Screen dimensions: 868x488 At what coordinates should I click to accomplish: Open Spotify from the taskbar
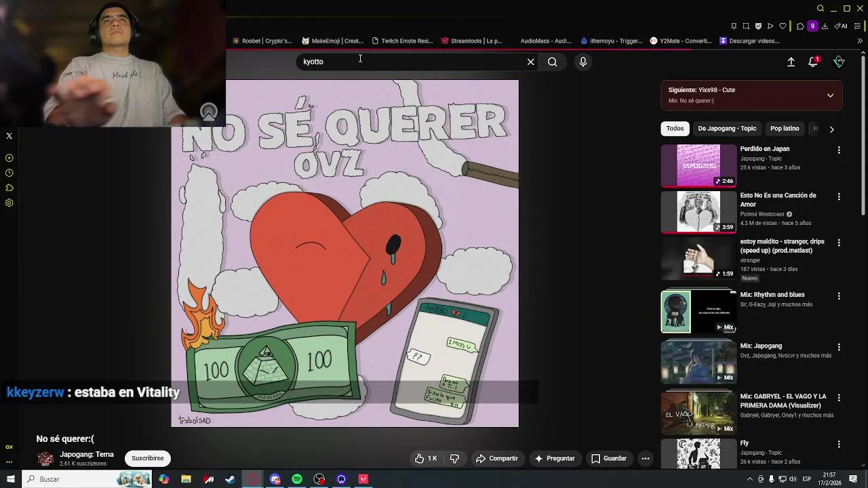coord(297,479)
